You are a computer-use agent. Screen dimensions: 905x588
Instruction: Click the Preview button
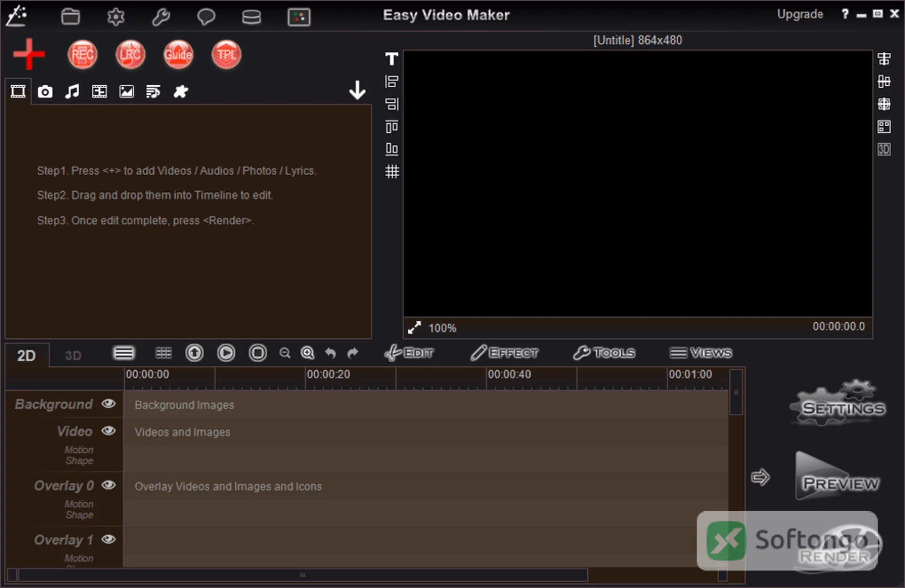tap(838, 477)
